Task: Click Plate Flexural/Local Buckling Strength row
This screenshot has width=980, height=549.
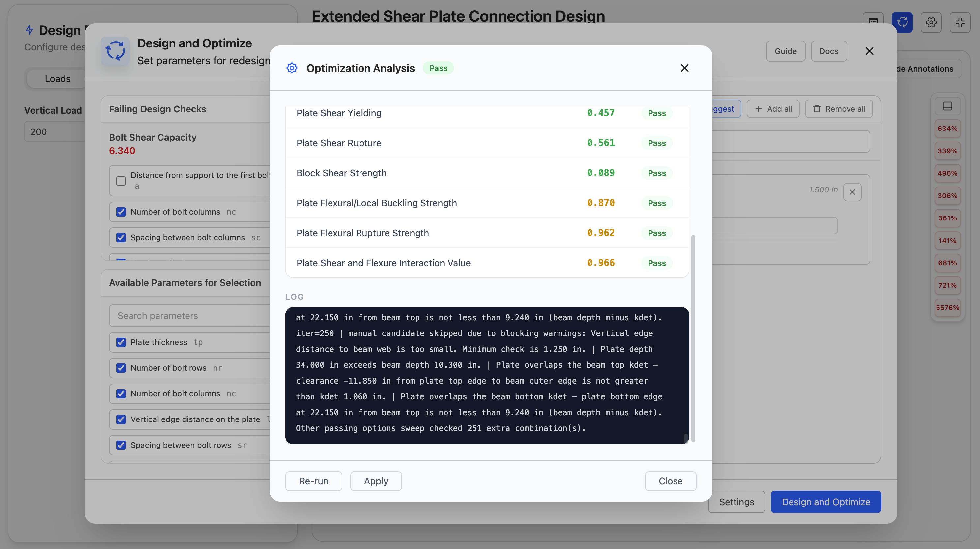Action: coord(487,203)
